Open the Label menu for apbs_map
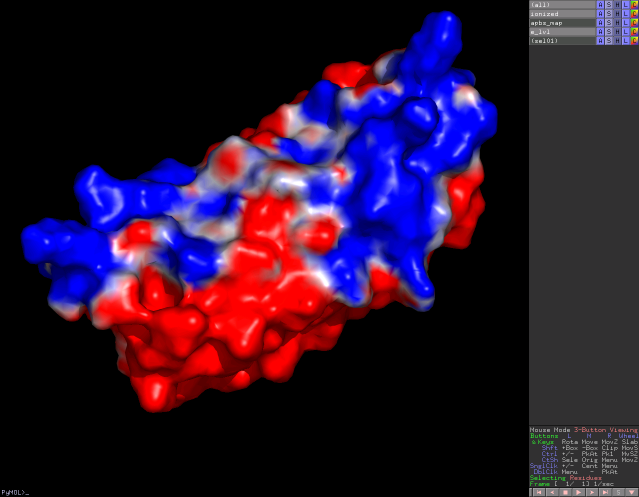This screenshot has width=639, height=497. click(626, 22)
